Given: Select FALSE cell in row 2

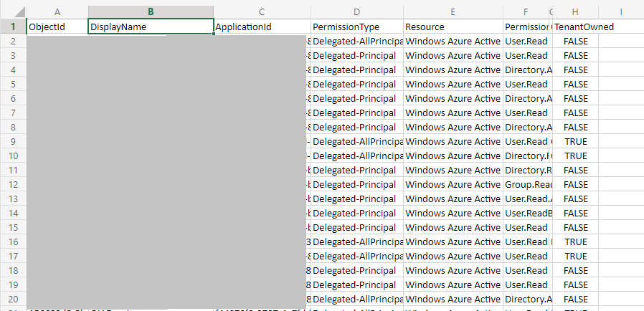Looking at the screenshot, I should 575,41.
